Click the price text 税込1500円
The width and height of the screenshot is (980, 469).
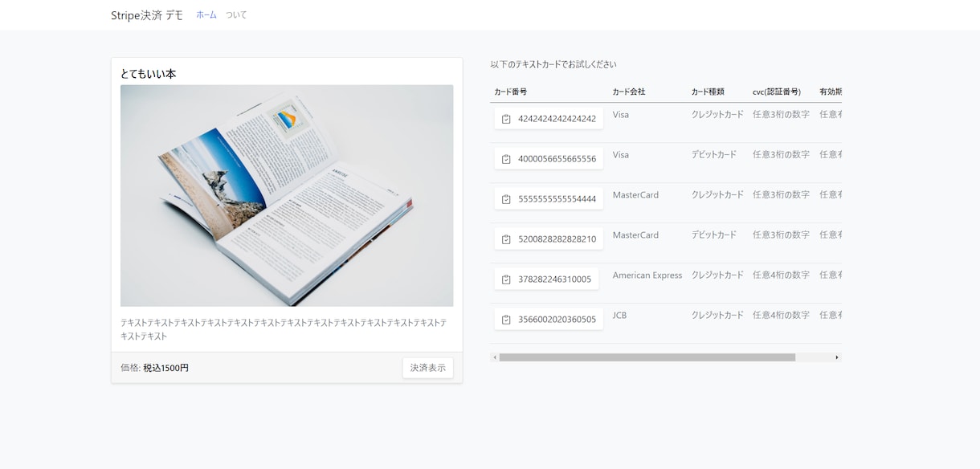pyautogui.click(x=166, y=368)
